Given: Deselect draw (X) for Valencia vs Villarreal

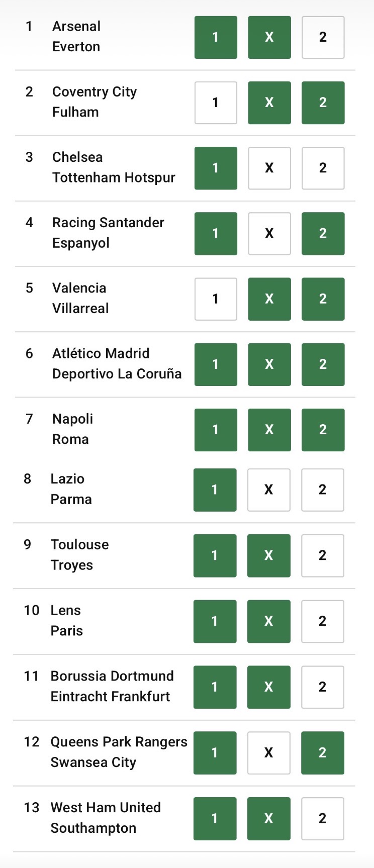Looking at the screenshot, I should click(269, 299).
